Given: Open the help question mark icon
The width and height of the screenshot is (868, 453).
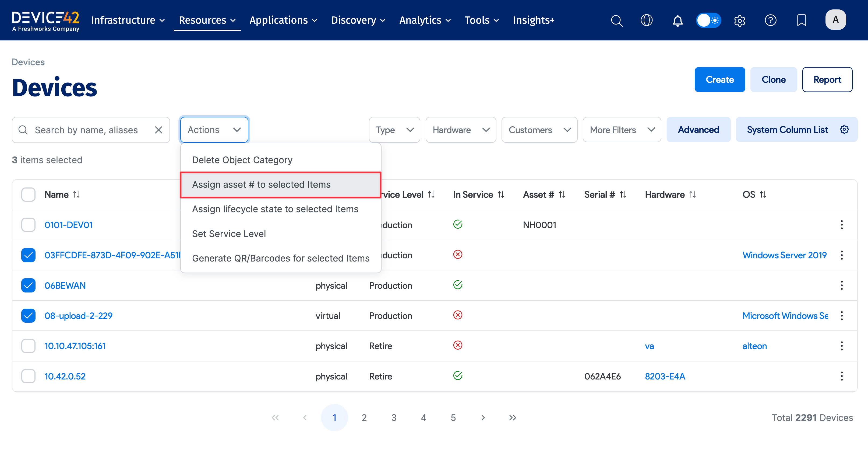Looking at the screenshot, I should point(770,20).
